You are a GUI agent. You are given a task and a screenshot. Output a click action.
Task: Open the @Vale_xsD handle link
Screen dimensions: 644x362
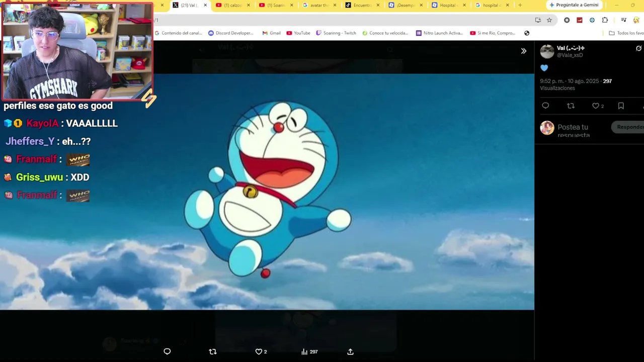570,55
